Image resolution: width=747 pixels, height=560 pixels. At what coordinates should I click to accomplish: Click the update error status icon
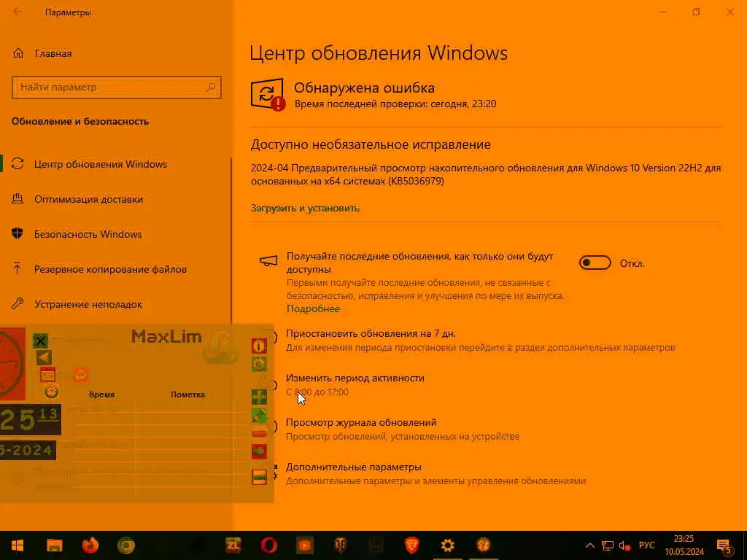click(x=268, y=94)
